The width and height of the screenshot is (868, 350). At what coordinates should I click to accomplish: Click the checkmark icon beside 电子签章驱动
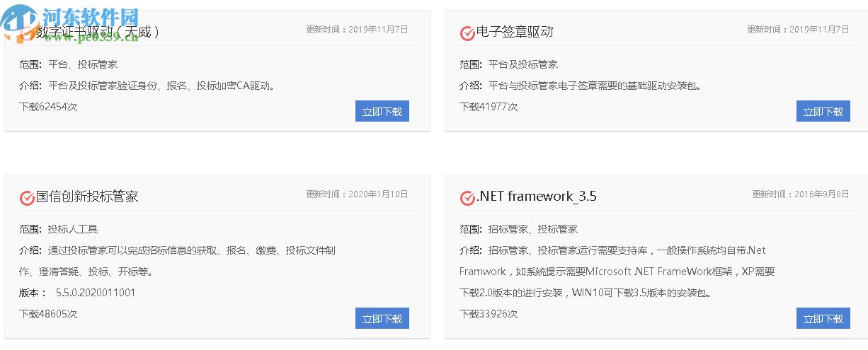[467, 33]
